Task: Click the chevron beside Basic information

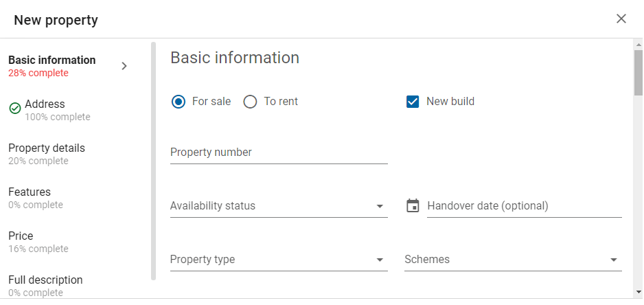Action: click(124, 66)
